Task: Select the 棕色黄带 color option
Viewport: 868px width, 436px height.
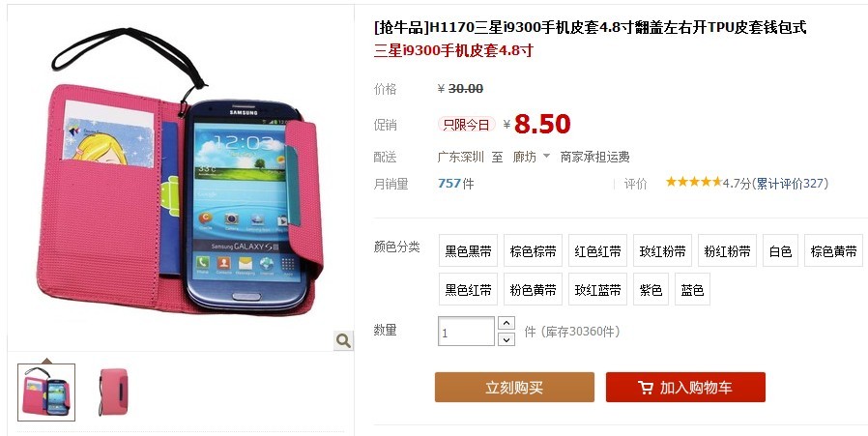Action: click(x=833, y=251)
